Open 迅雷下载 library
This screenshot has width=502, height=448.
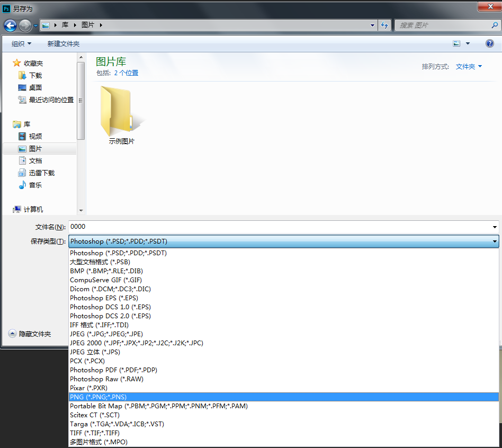coord(42,173)
